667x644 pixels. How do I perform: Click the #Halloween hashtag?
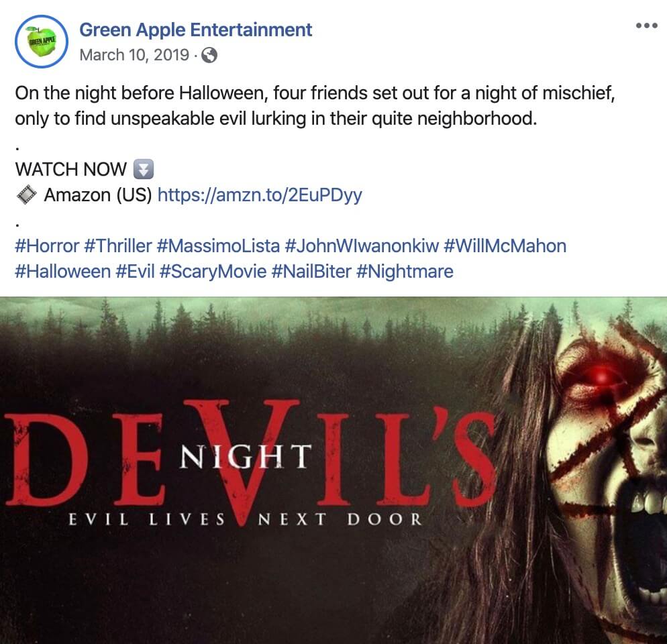(62, 272)
